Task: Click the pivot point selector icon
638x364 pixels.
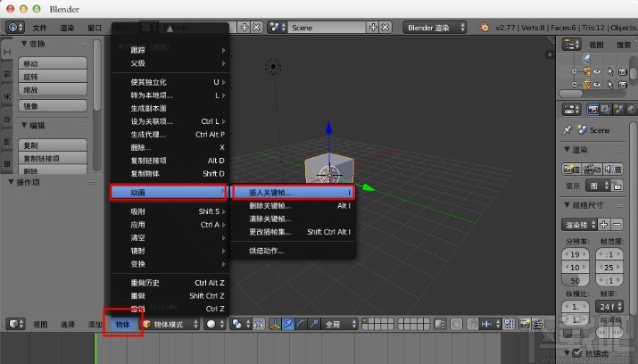Action: 239,324
